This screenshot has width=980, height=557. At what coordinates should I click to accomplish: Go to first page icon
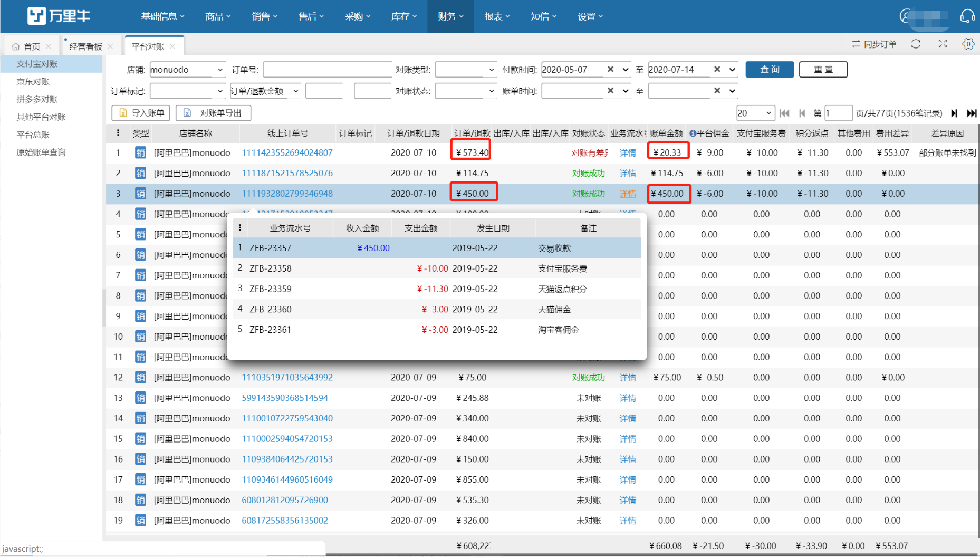tap(784, 113)
